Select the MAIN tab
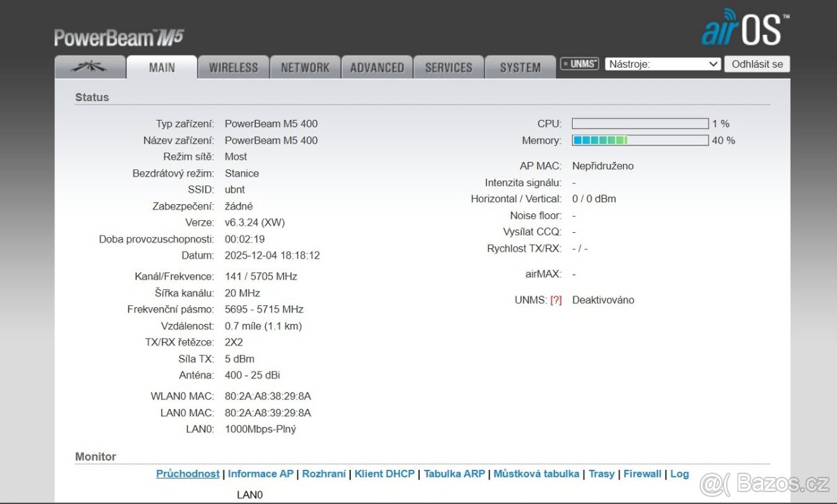 [162, 68]
